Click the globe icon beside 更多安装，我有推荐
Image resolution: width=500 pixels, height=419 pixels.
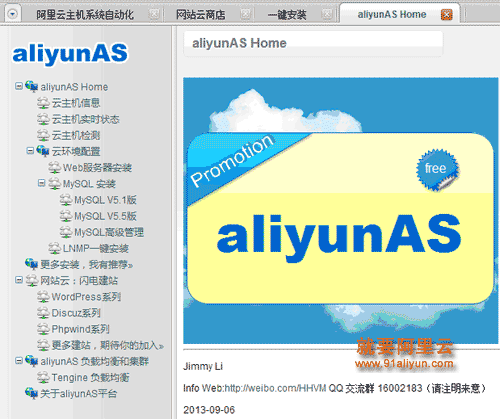(x=32, y=264)
